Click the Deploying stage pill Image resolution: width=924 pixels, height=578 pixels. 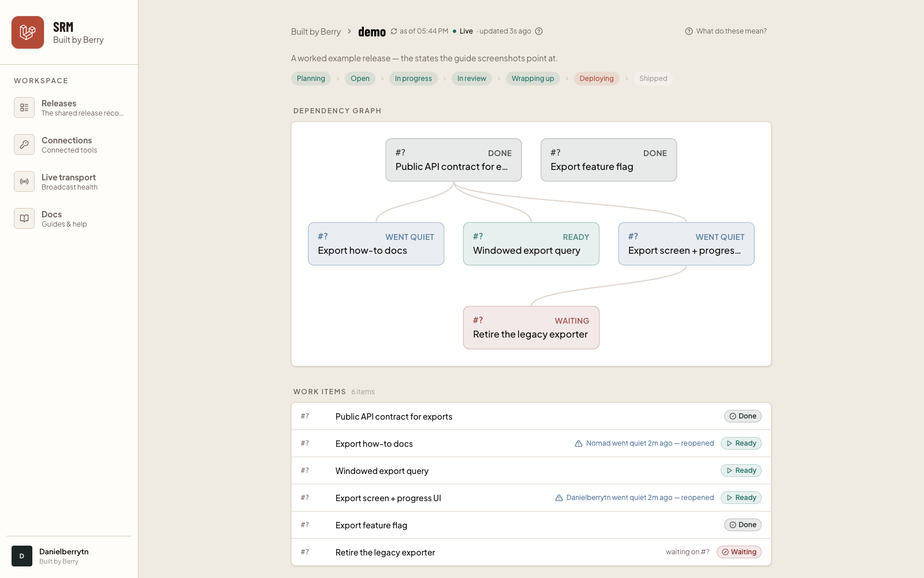tap(597, 79)
